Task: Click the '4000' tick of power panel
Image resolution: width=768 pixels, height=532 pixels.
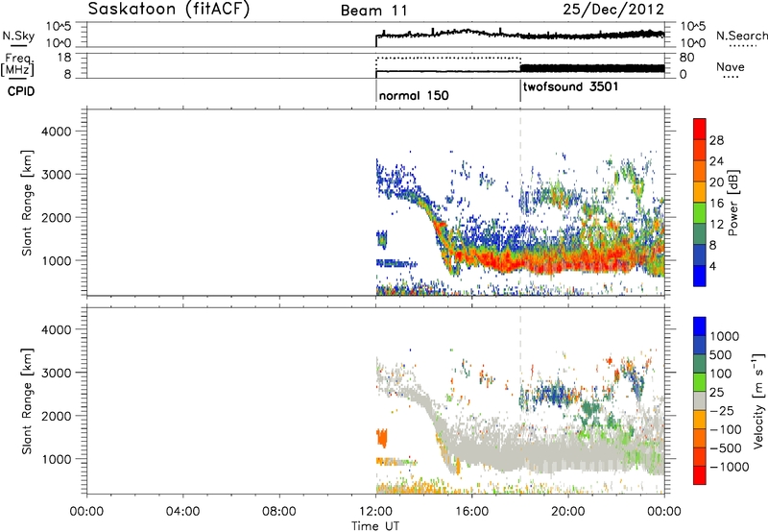Action: click(56, 132)
